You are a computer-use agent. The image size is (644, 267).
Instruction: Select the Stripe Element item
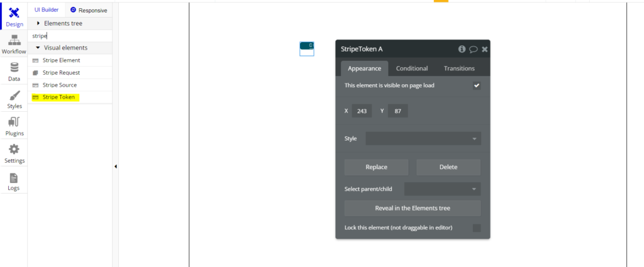[70, 60]
